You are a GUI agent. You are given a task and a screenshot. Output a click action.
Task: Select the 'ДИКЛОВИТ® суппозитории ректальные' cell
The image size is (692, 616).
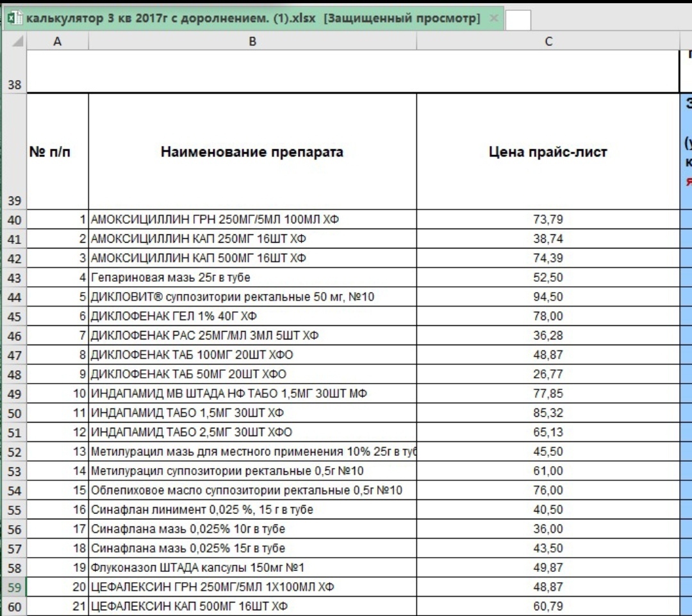coord(252,296)
